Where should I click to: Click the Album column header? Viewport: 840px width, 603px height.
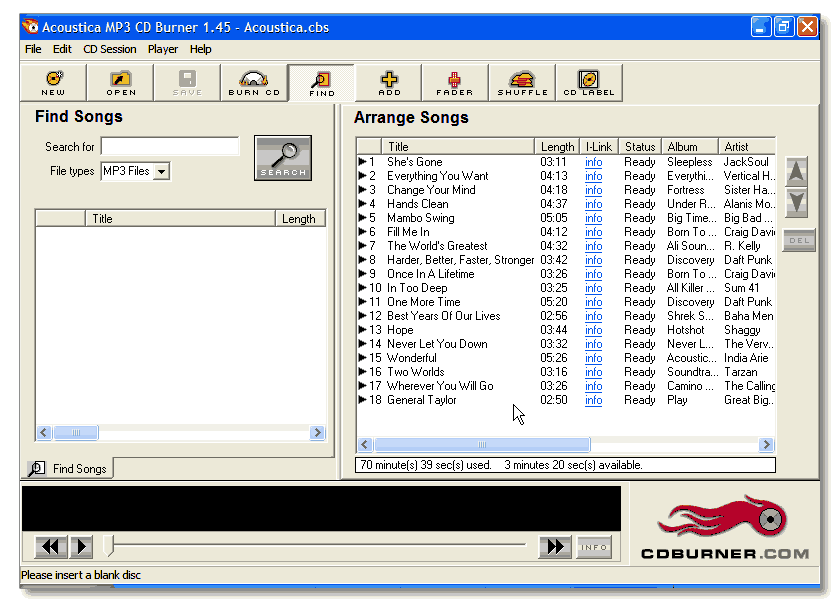coord(690,147)
